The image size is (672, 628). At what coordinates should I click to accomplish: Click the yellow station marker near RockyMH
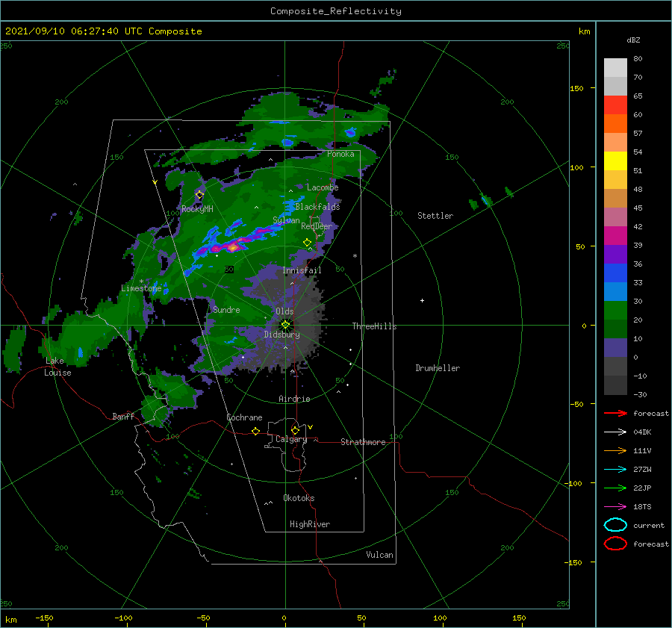199,195
